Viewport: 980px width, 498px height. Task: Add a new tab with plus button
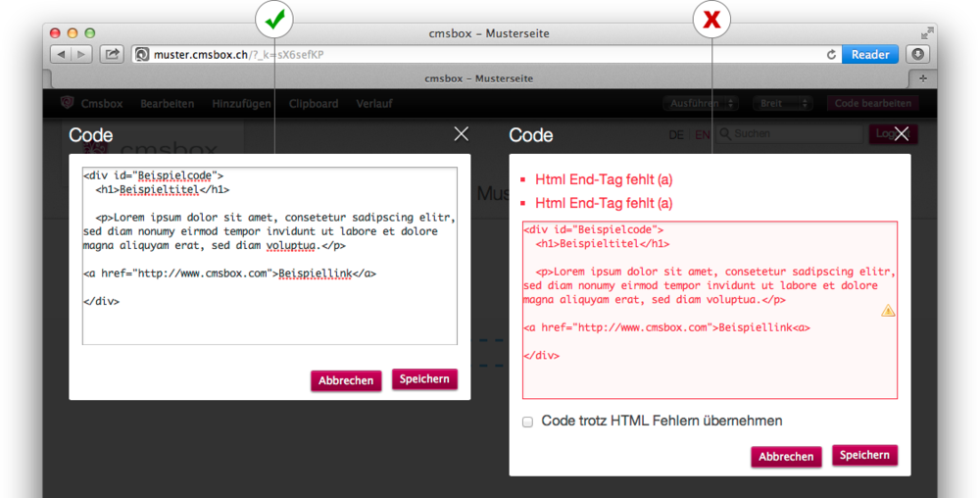pyautogui.click(x=922, y=78)
